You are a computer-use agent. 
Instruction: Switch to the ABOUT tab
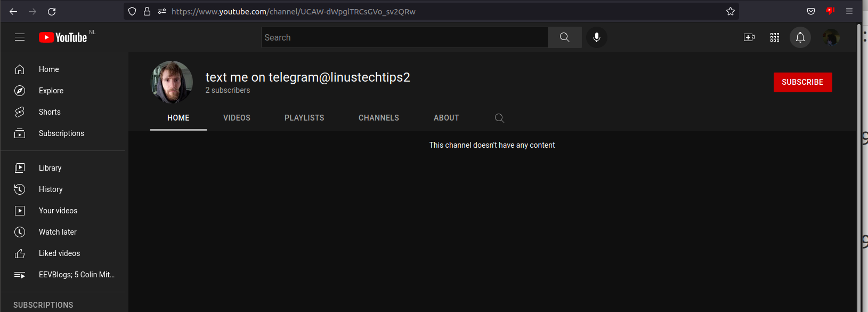(447, 118)
